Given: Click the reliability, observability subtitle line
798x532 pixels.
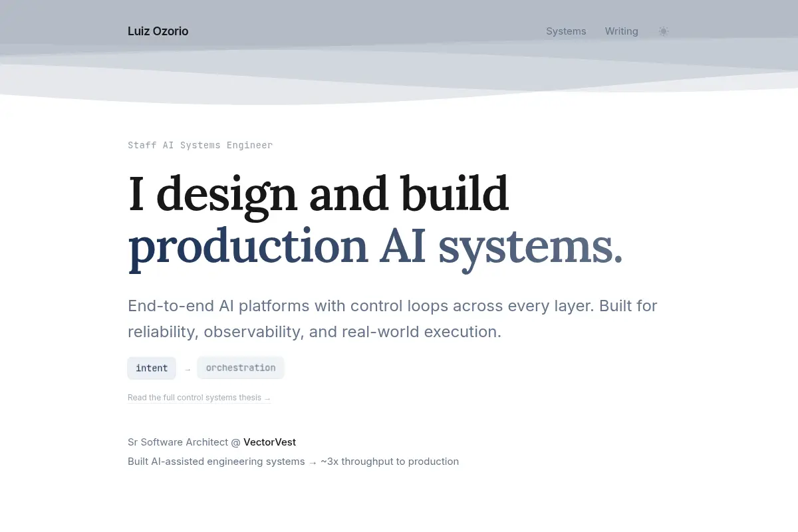Looking at the screenshot, I should coord(315,331).
